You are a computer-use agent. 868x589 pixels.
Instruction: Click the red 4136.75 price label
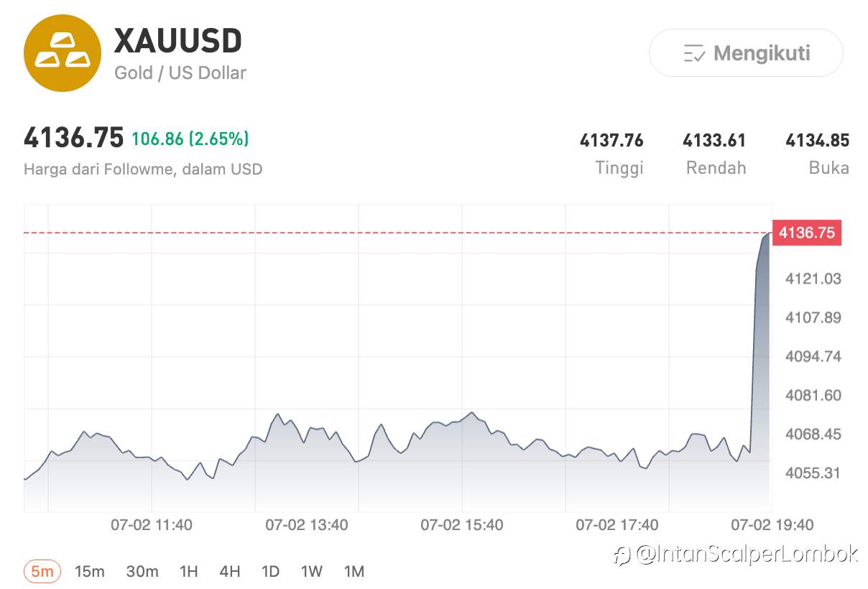[806, 233]
